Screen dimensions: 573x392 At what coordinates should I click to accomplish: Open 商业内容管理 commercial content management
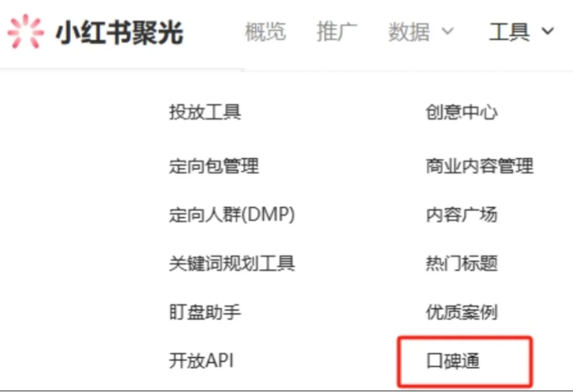click(x=479, y=166)
